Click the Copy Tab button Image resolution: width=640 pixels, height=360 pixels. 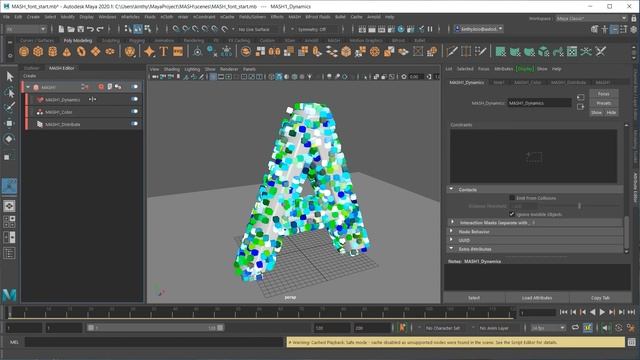click(x=600, y=298)
